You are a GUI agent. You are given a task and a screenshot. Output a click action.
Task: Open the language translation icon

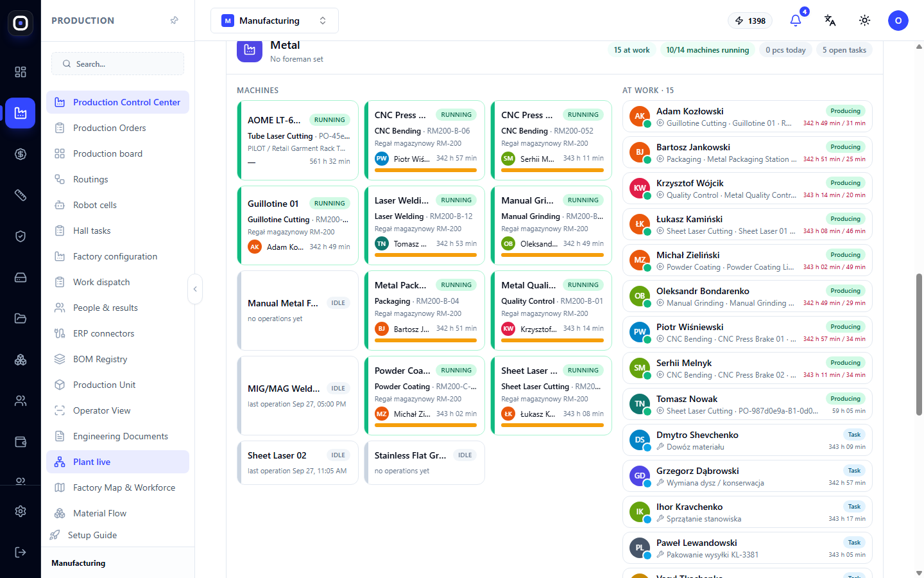(830, 21)
